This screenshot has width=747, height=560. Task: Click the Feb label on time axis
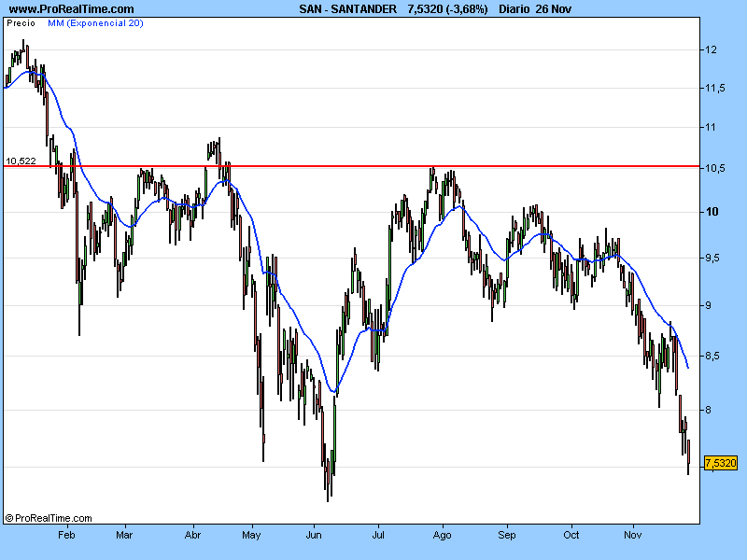coord(66,535)
